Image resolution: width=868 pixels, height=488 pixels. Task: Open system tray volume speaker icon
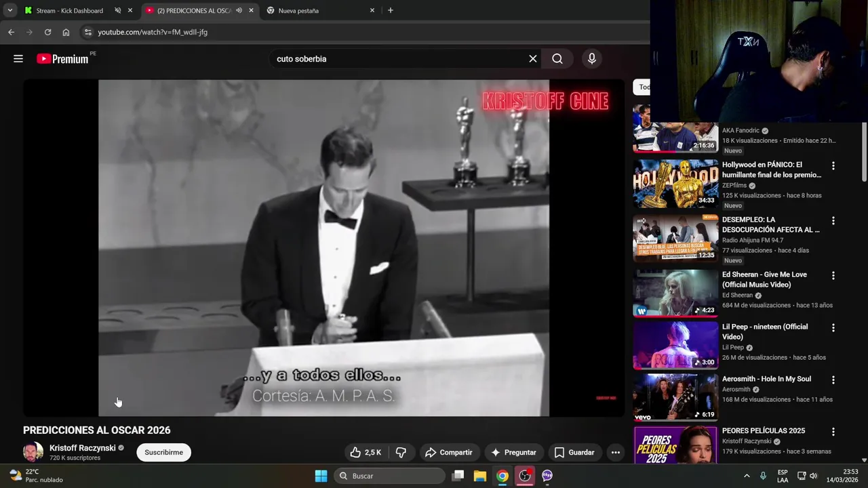coord(814,476)
